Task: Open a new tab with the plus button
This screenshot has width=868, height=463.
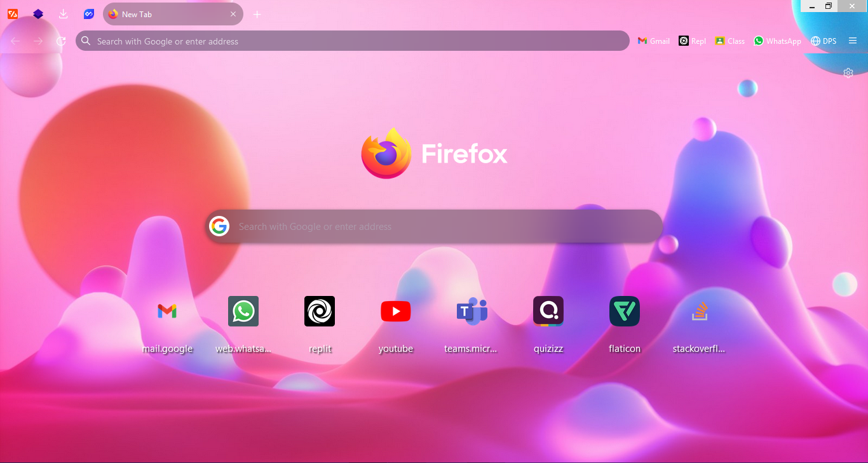Action: pos(257,14)
